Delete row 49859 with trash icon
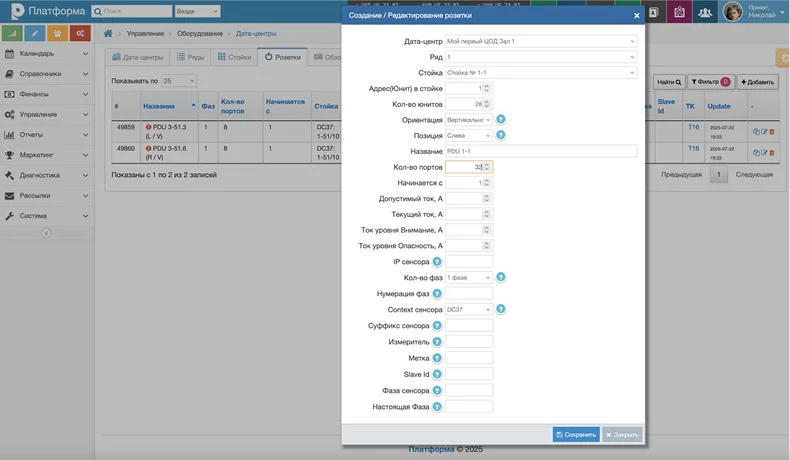 772,132
